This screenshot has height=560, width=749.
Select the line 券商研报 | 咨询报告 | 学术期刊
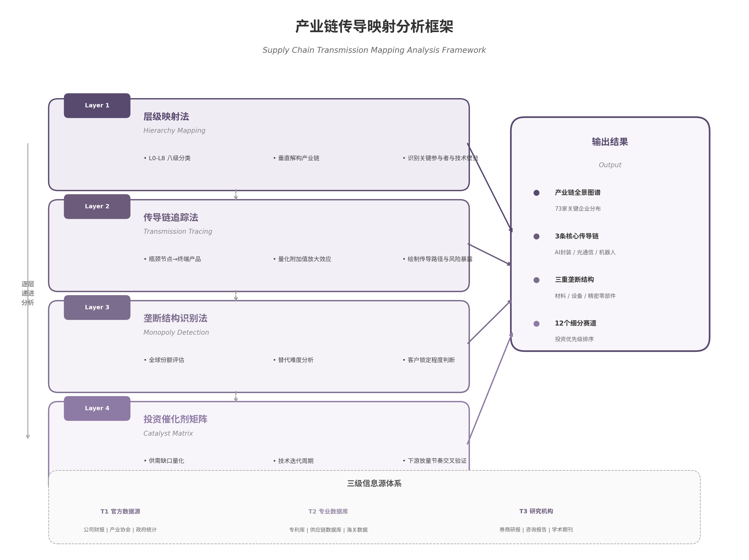pos(536,530)
